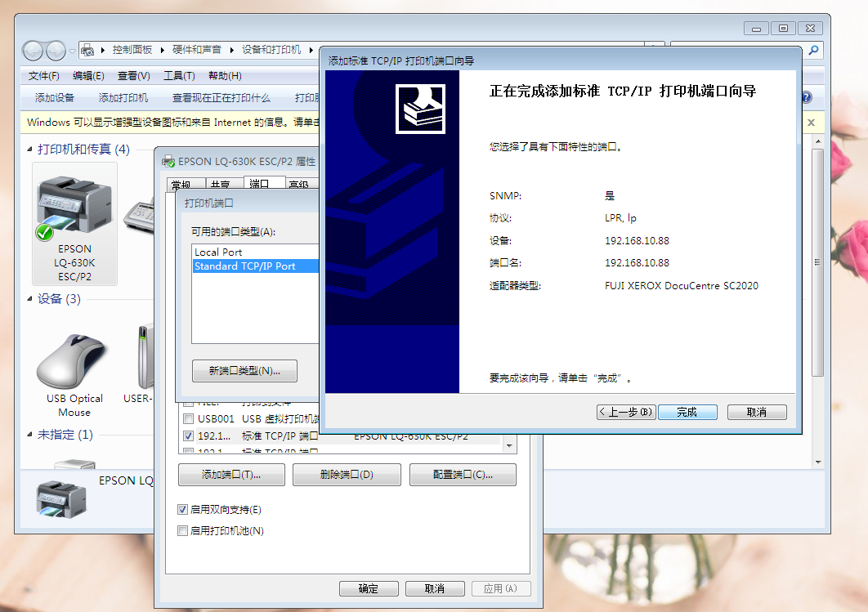Toggle the checked 192.1... TCP/IP port checkbox

[x=188, y=436]
